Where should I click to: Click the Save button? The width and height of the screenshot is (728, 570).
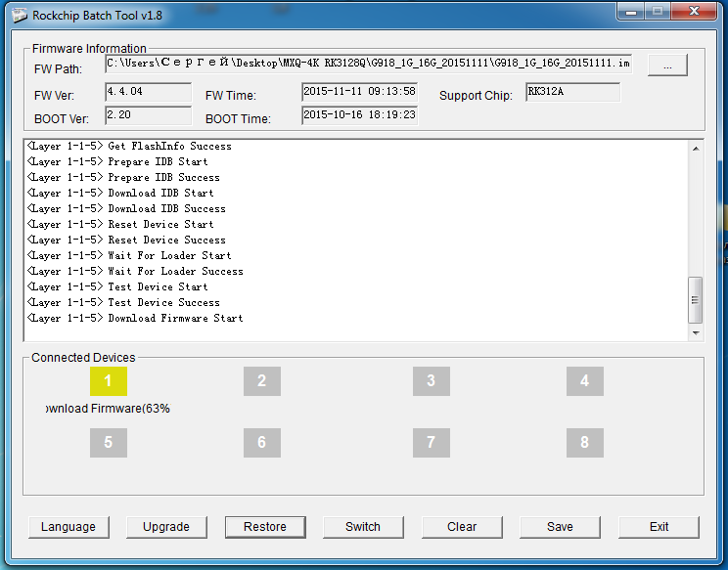click(x=560, y=527)
